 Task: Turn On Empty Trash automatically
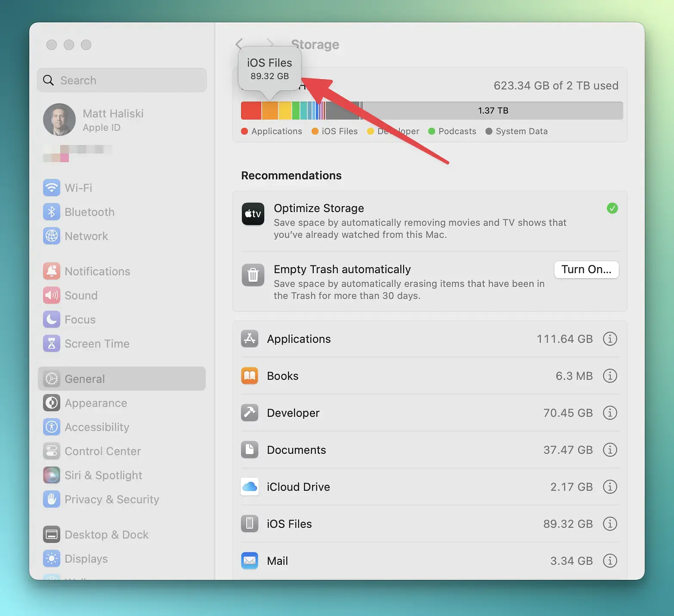586,269
